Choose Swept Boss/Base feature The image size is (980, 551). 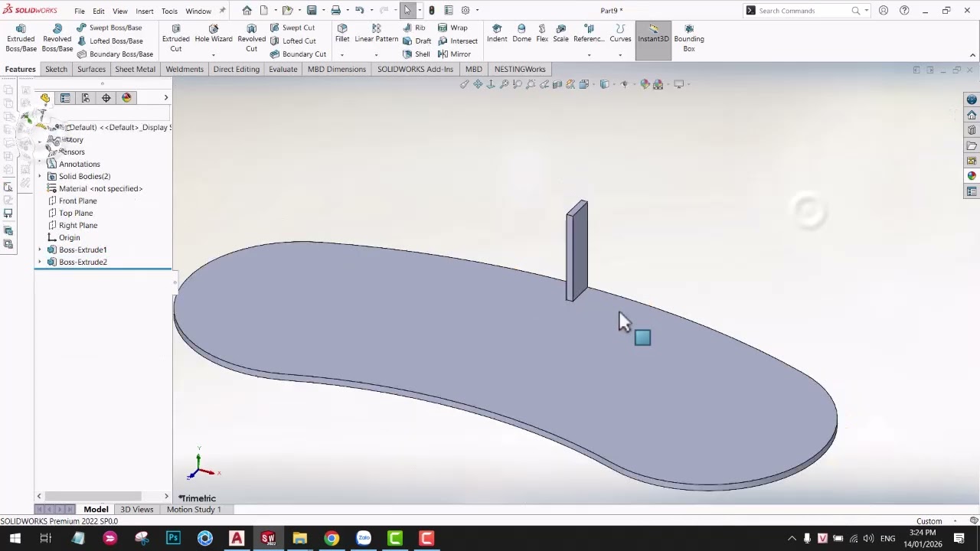click(x=109, y=28)
